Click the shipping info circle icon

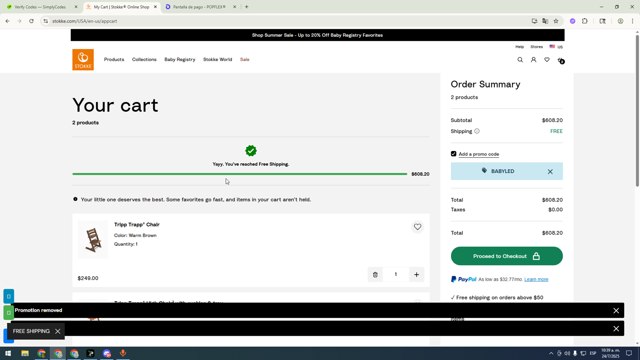[x=477, y=131]
